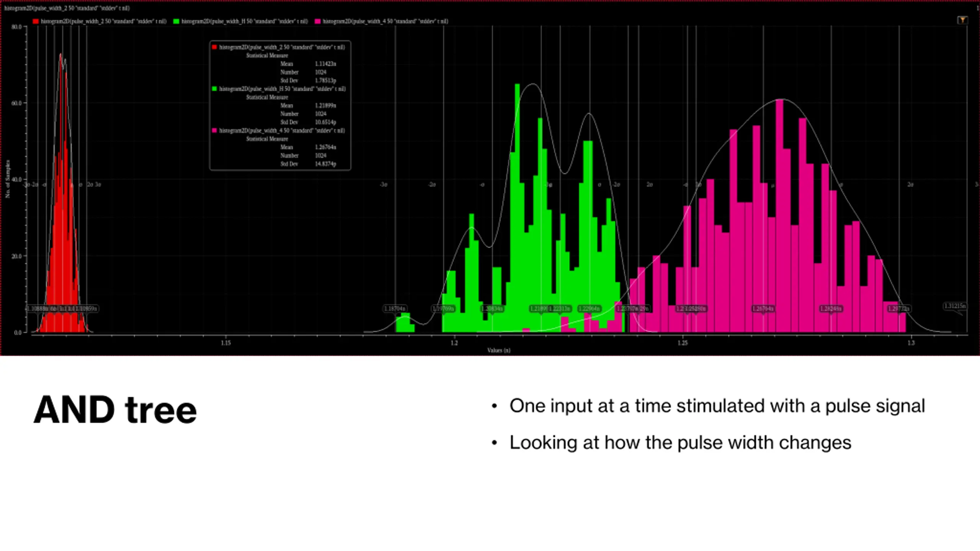The image size is (980, 551).
Task: Click the filter icon at plot's top-right corner
Action: [x=962, y=20]
